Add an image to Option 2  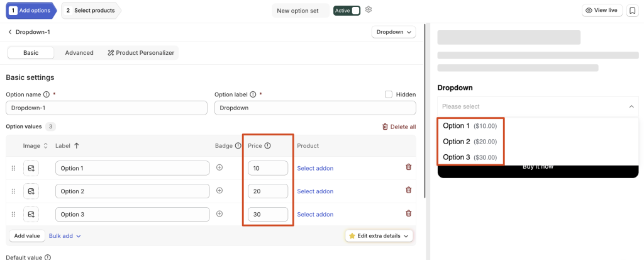point(31,191)
